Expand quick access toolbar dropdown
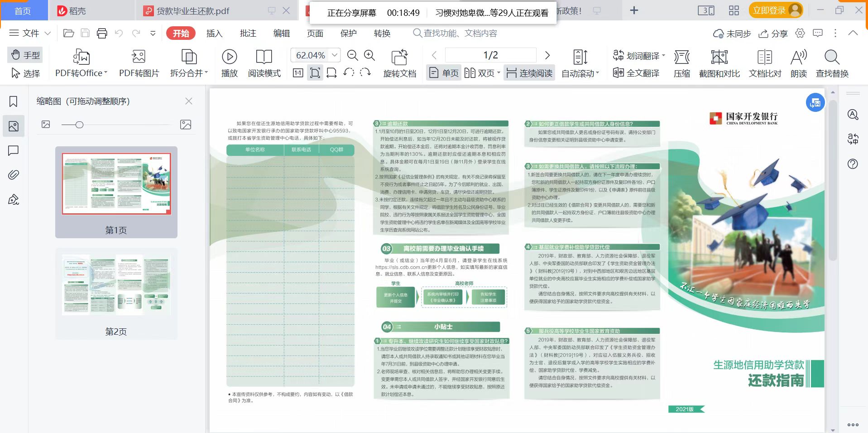 pyautogui.click(x=153, y=33)
